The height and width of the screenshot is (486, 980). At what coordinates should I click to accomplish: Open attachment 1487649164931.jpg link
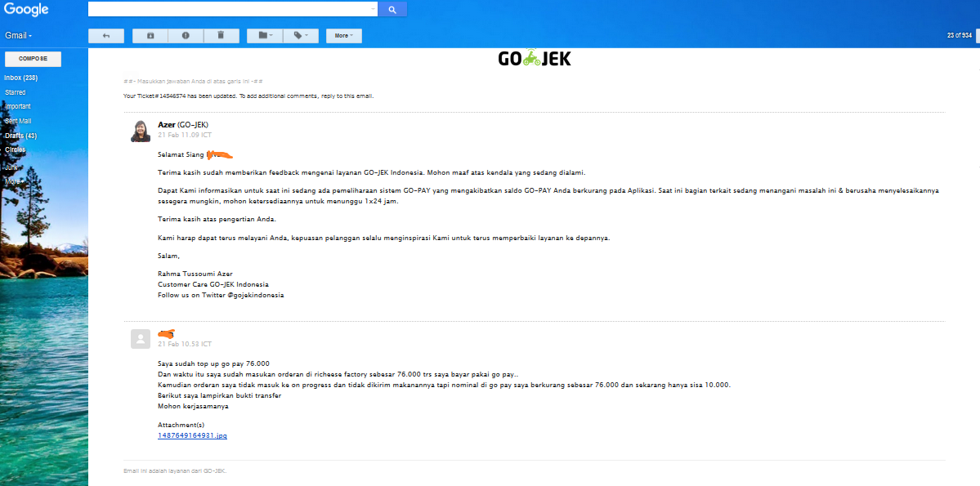pyautogui.click(x=193, y=435)
